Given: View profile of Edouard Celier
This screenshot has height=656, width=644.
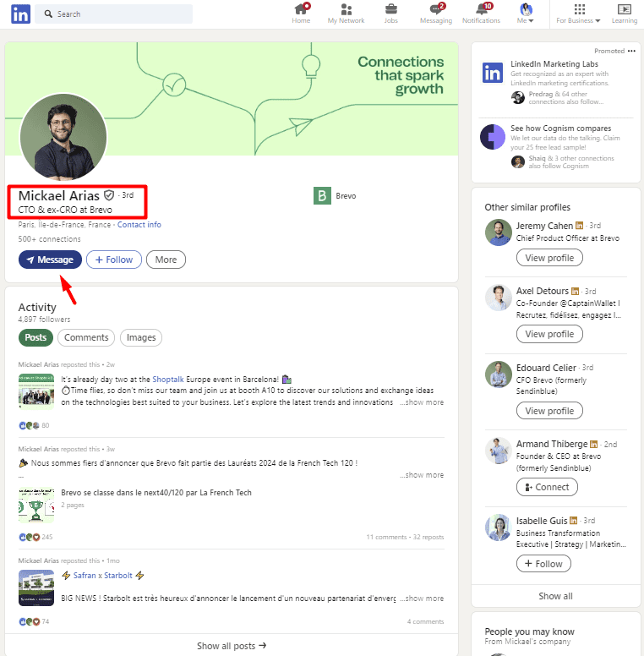Looking at the screenshot, I should (549, 411).
